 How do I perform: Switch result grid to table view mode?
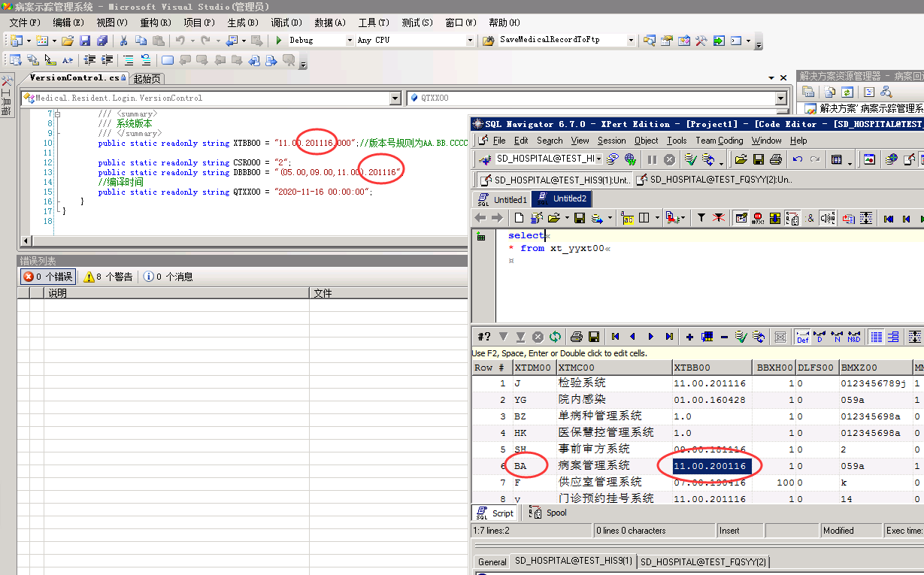pyautogui.click(x=876, y=337)
